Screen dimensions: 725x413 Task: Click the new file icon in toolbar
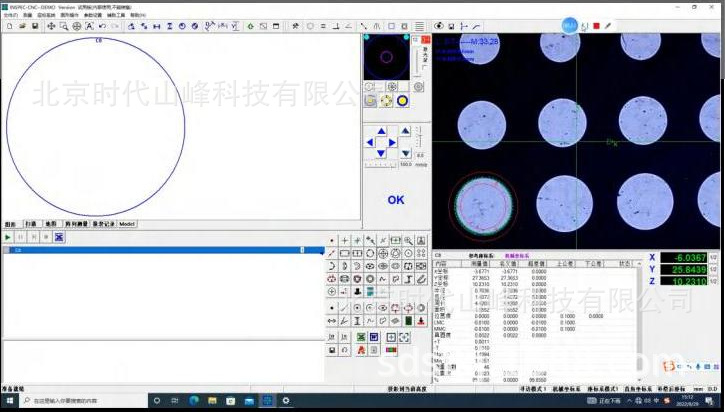8,26
